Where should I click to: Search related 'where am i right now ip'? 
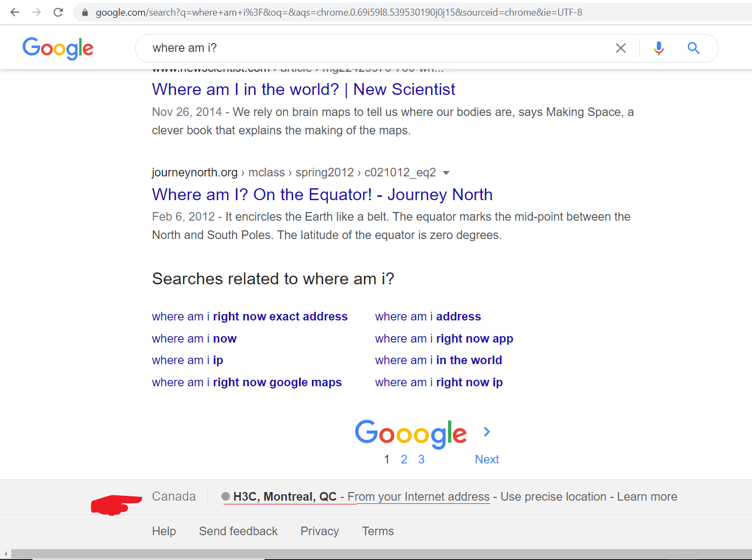point(439,383)
